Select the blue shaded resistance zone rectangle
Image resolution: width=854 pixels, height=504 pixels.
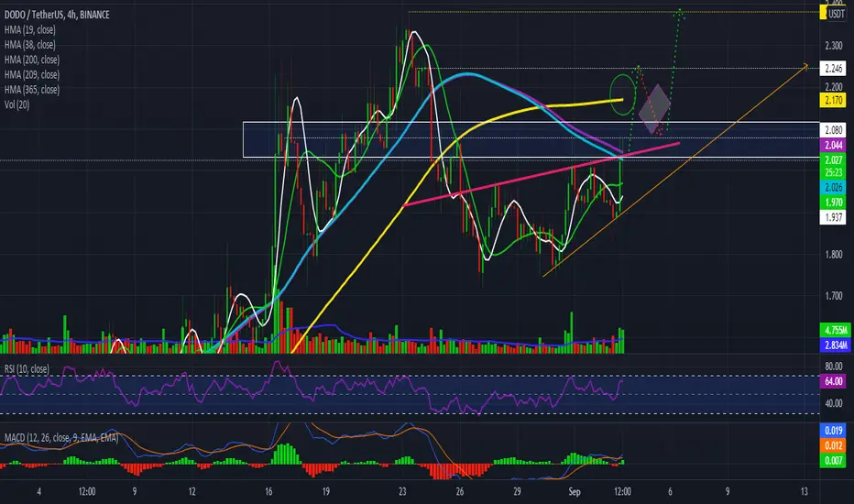click(531, 139)
